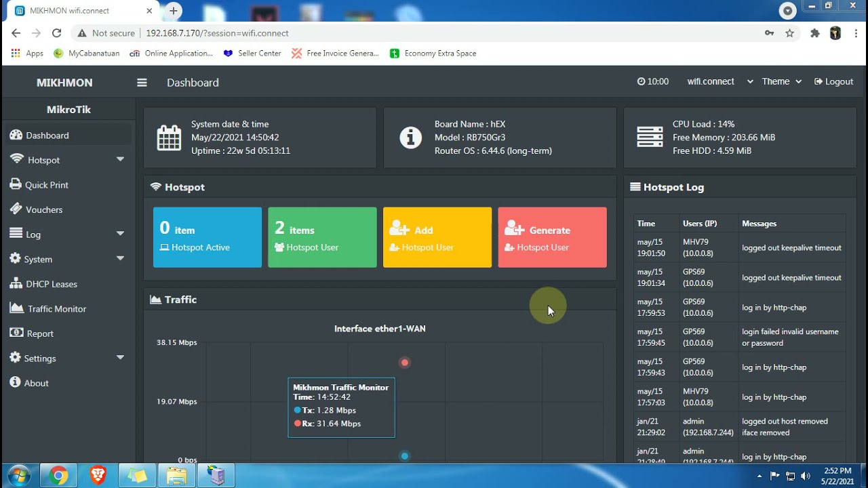Open the browser extensions puzzle icon

(815, 33)
